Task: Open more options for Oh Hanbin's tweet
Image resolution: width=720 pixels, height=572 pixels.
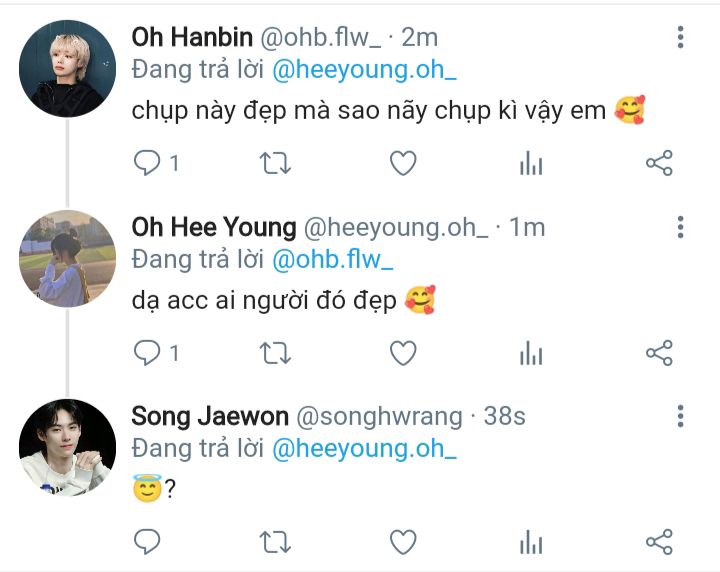Action: (681, 37)
